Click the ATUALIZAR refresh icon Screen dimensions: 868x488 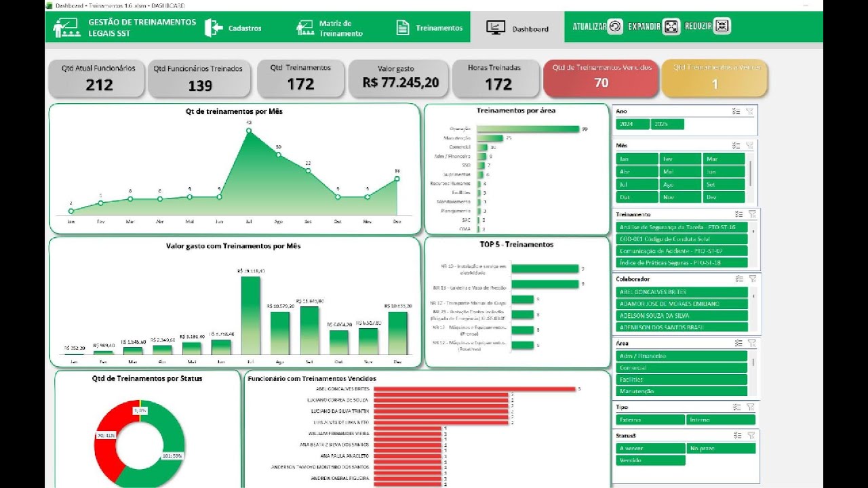click(615, 26)
